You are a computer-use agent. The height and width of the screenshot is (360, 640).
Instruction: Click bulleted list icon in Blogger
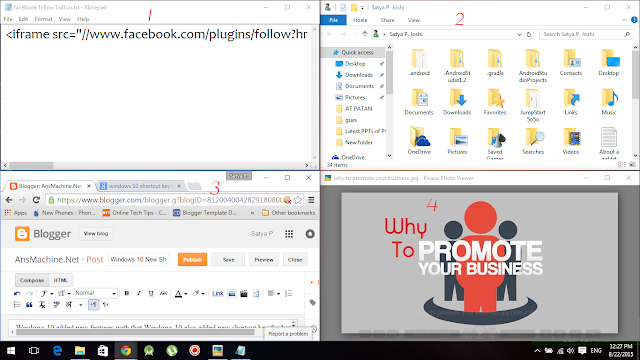click(17, 304)
